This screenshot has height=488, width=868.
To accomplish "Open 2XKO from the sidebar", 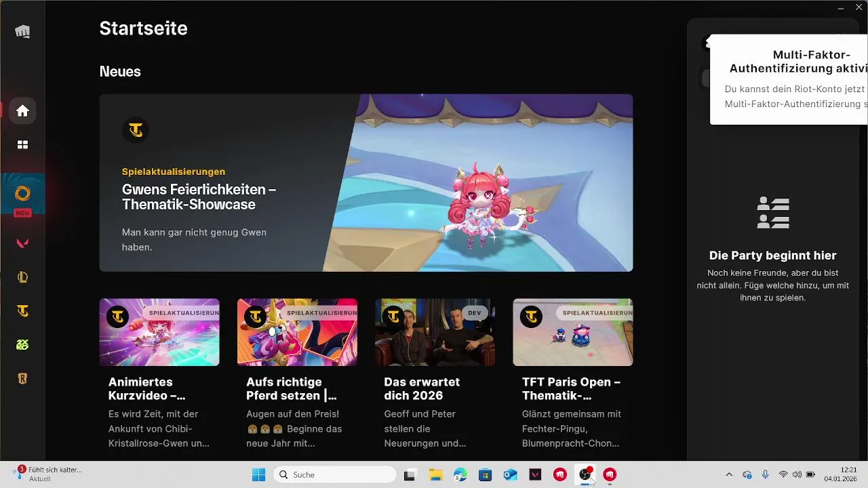I will (x=22, y=344).
